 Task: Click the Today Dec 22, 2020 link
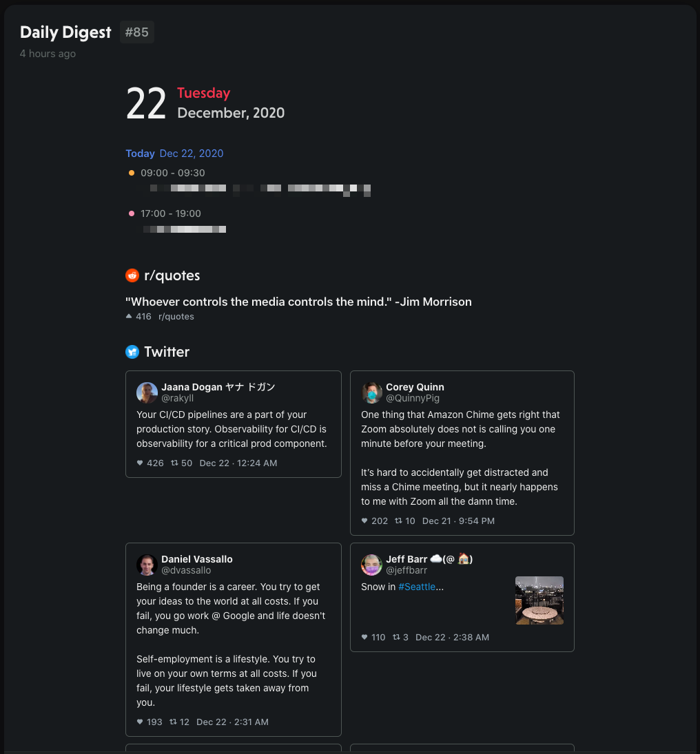174,154
